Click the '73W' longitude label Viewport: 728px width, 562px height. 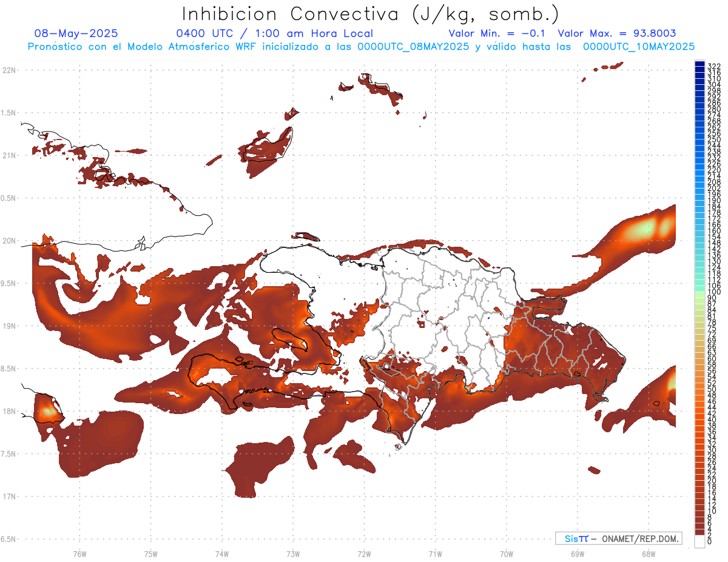click(293, 554)
